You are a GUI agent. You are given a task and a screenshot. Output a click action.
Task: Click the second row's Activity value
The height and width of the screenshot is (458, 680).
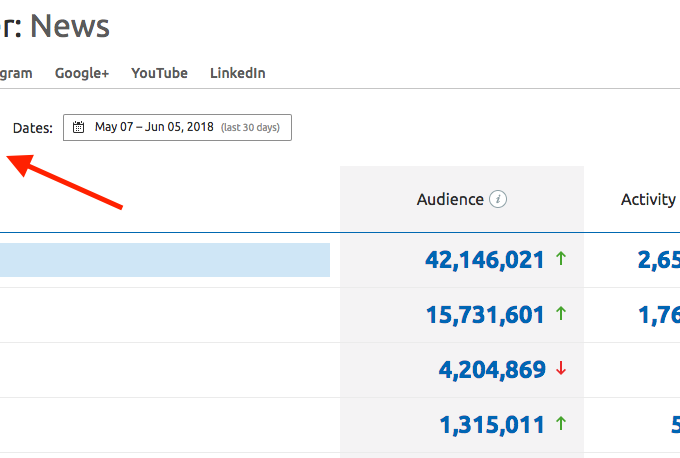[x=658, y=315]
